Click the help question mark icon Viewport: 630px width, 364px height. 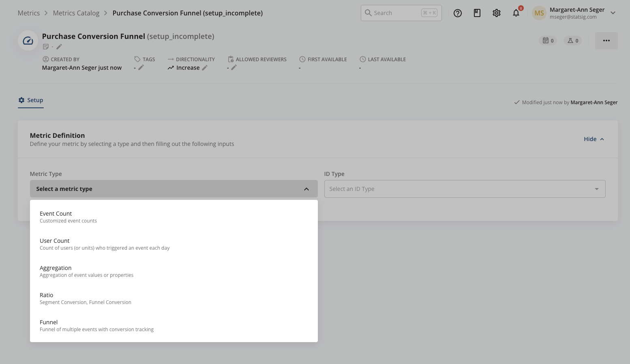tap(457, 13)
